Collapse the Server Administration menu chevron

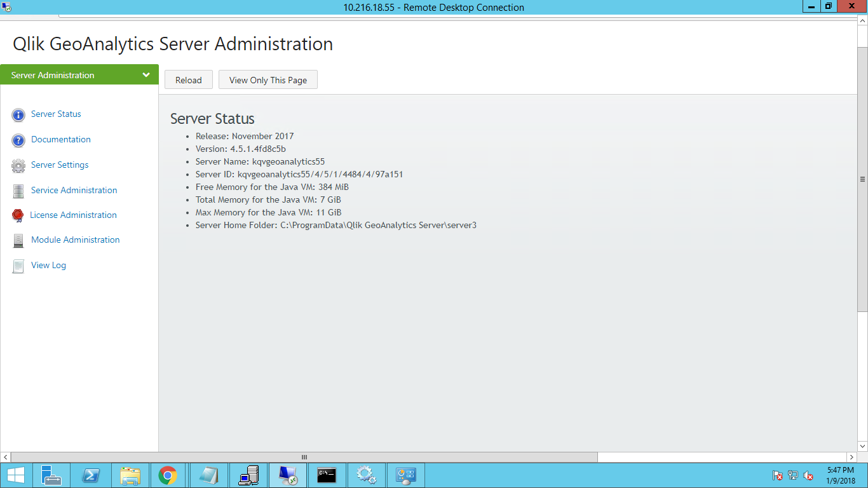[146, 75]
